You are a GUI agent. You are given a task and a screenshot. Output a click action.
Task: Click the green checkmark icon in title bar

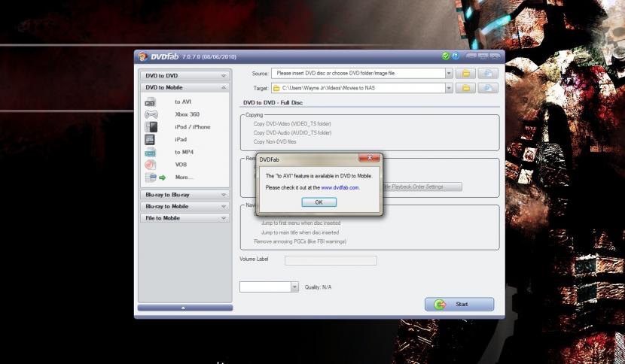[x=446, y=56]
